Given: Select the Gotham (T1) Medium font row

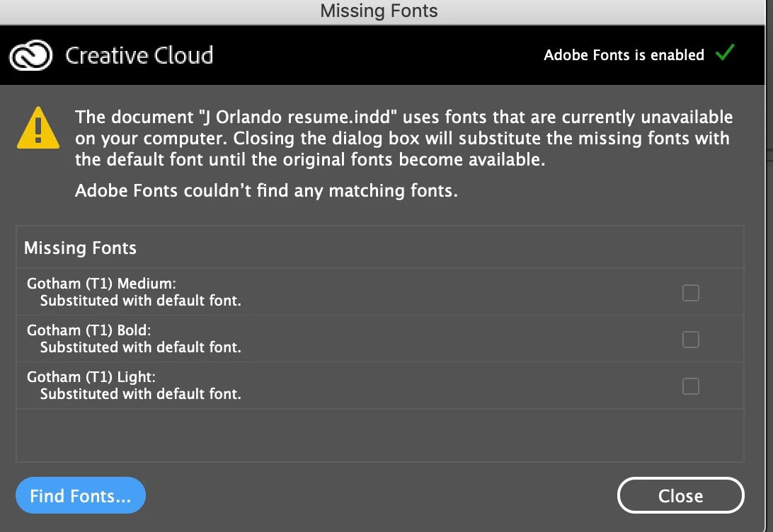Looking at the screenshot, I should click(x=380, y=292).
